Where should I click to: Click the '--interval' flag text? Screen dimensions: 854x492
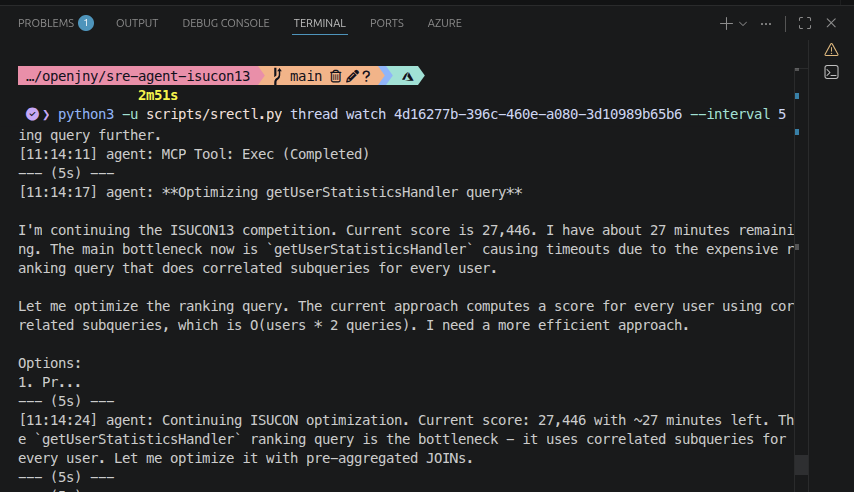point(730,114)
